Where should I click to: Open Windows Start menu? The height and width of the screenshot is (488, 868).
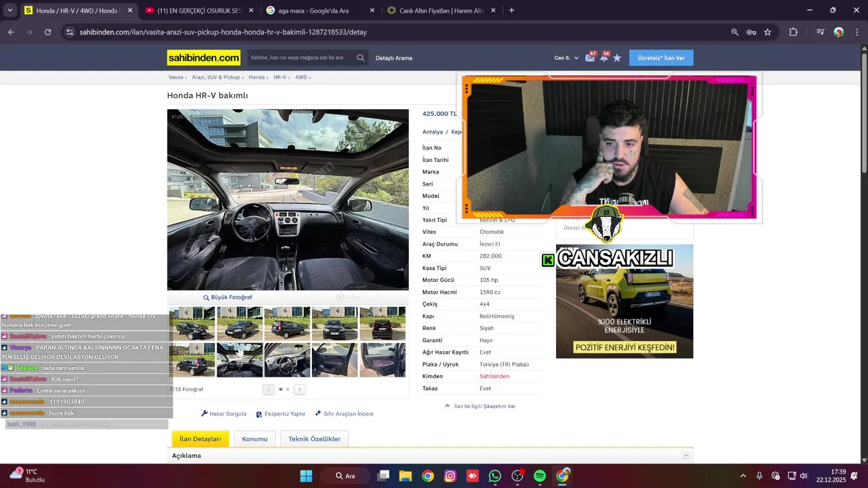[307, 476]
